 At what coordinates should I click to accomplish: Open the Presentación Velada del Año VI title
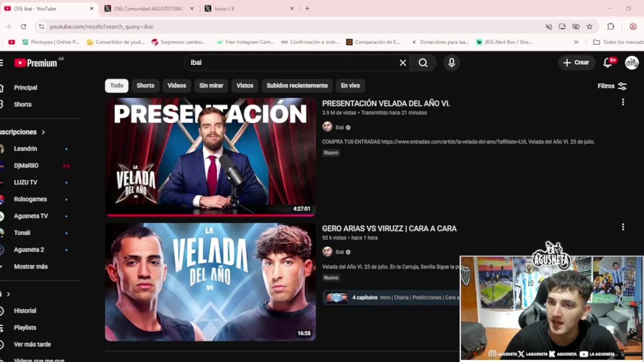click(386, 104)
